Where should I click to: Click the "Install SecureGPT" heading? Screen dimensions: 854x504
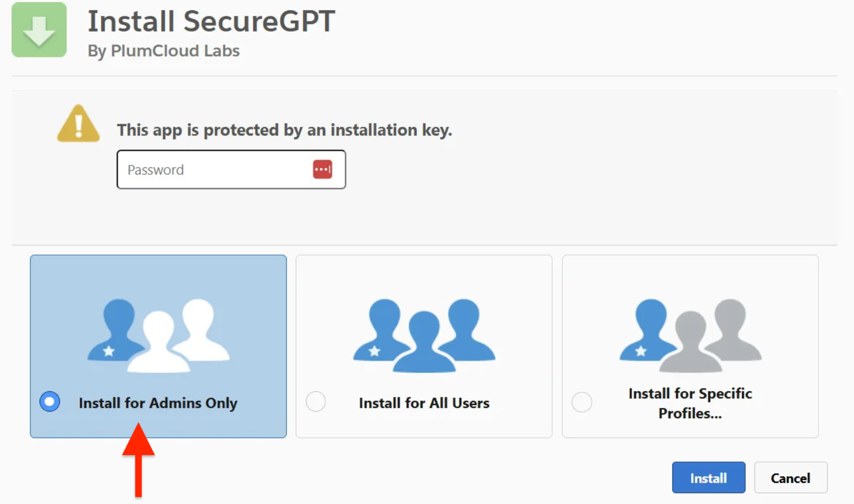pos(211,22)
